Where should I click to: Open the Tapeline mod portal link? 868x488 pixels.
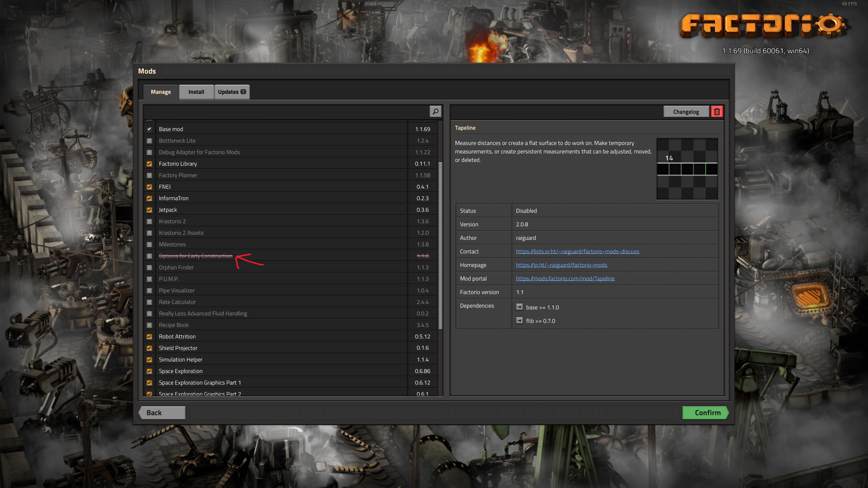tap(565, 279)
